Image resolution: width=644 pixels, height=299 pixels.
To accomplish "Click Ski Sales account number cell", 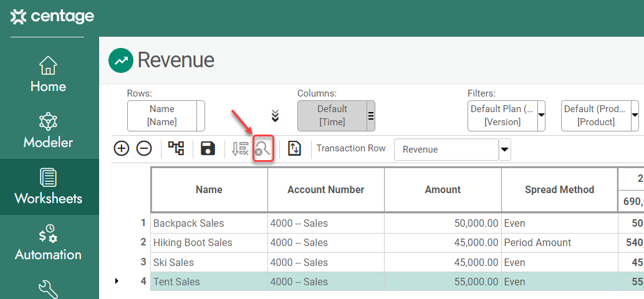I will click(x=325, y=262).
